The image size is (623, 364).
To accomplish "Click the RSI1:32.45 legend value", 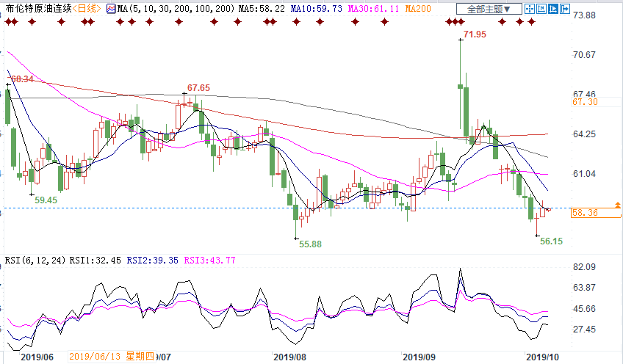I will click(96, 261).
